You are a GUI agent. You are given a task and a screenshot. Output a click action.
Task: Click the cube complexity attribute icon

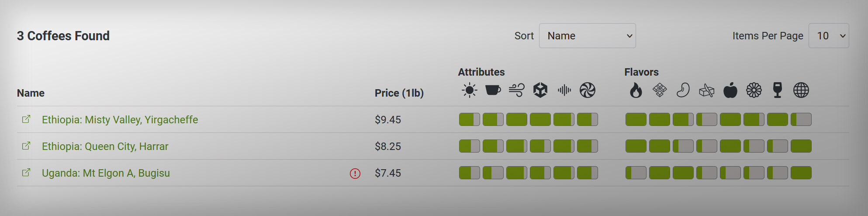pyautogui.click(x=540, y=91)
